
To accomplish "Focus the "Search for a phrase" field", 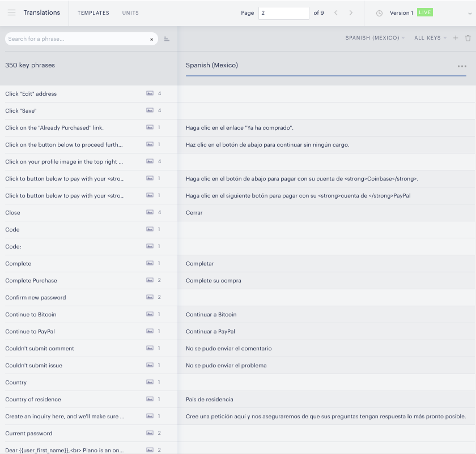I will click(78, 39).
